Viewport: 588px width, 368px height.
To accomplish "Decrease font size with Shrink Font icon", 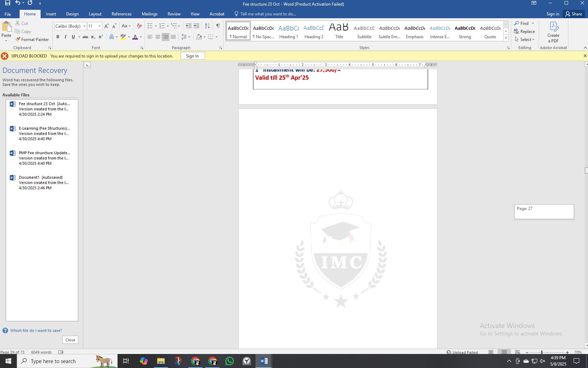I will point(114,26).
